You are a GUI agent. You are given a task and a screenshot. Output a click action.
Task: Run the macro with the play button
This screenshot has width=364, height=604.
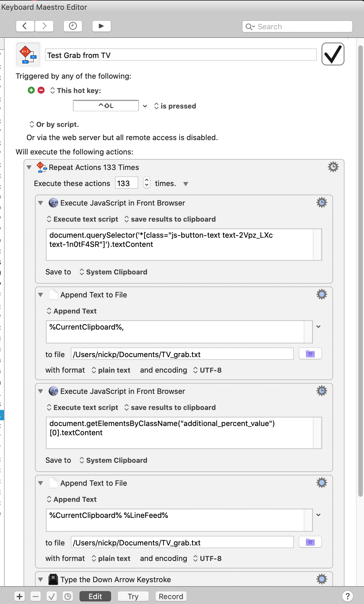click(x=101, y=26)
